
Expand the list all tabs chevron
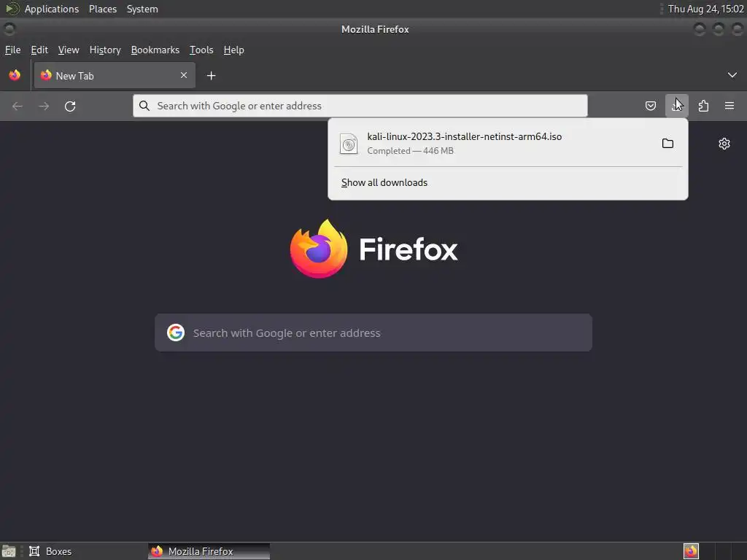click(732, 75)
